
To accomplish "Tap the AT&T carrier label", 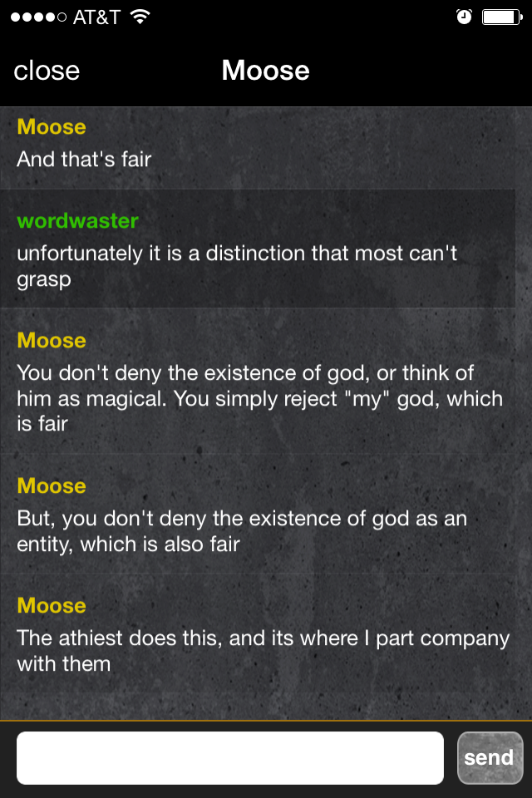I will point(96,17).
